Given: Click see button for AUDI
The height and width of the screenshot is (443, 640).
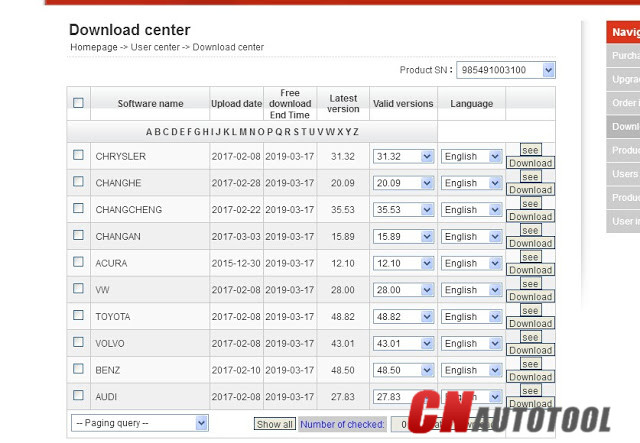Looking at the screenshot, I should point(531,391).
